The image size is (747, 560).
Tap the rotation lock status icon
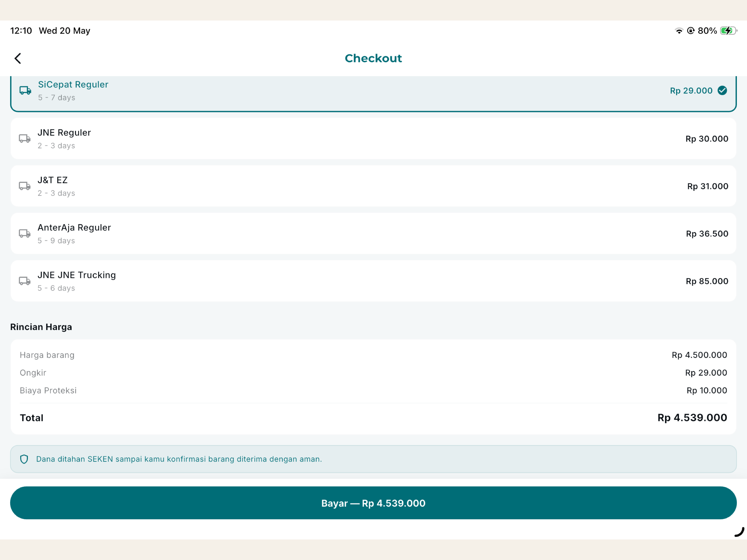[x=691, y=31]
